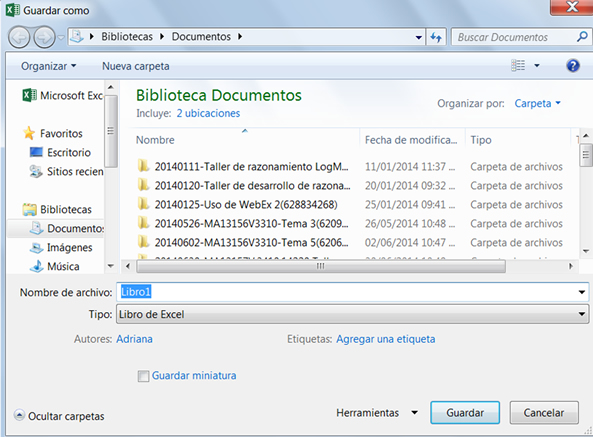The image size is (593, 437).
Task: Select folder 20140125-Uso de WebEx 2(628834268)
Action: pyautogui.click(x=237, y=204)
